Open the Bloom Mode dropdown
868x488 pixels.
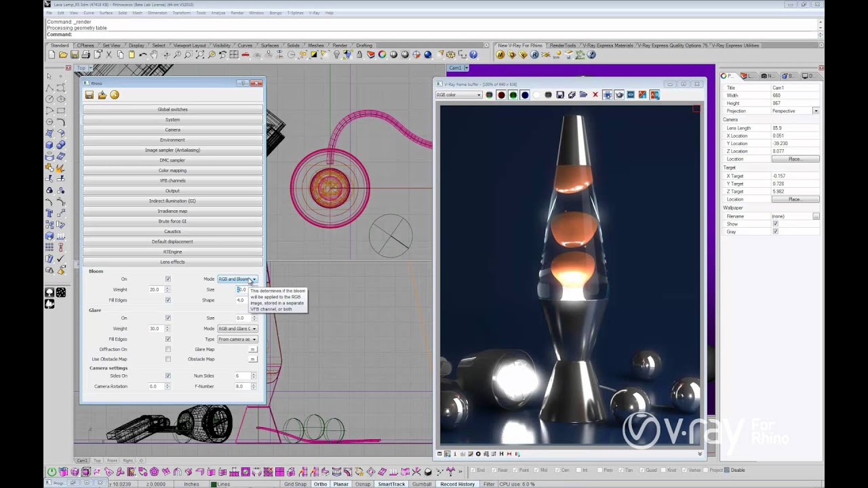click(x=237, y=279)
